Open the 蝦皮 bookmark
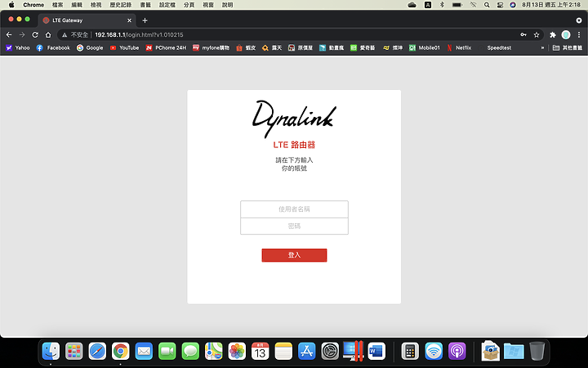This screenshot has width=588, height=368. [x=246, y=47]
